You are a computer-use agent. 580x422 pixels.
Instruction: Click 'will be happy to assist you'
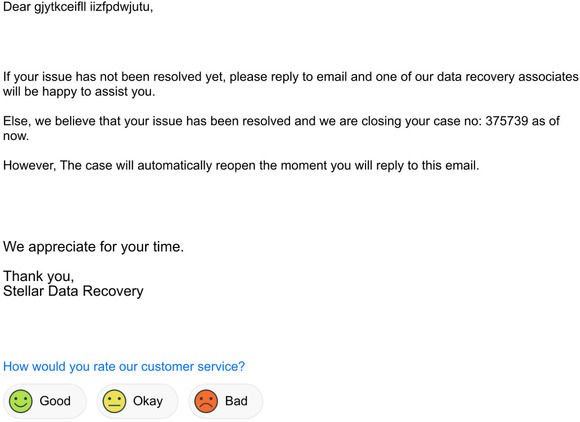click(x=79, y=91)
